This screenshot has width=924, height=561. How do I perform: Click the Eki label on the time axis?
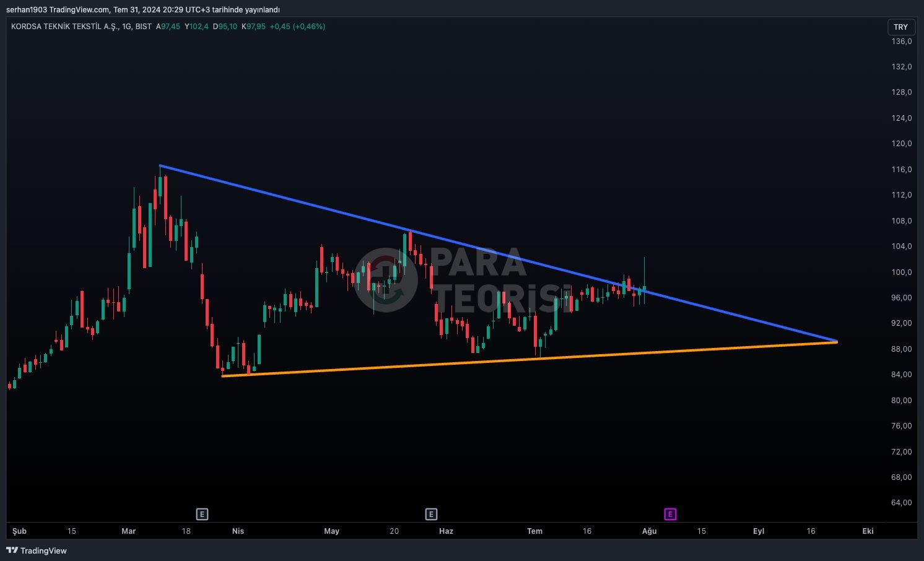coord(868,531)
